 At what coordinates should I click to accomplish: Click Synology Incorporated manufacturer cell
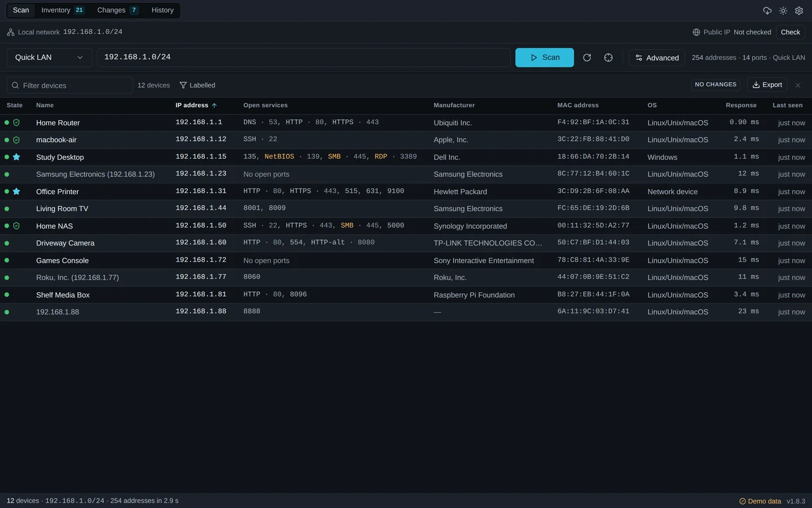click(x=470, y=226)
